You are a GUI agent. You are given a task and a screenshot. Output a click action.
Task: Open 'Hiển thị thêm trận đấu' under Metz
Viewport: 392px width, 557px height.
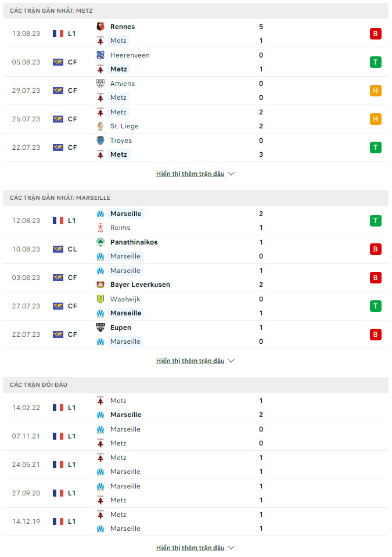190,174
